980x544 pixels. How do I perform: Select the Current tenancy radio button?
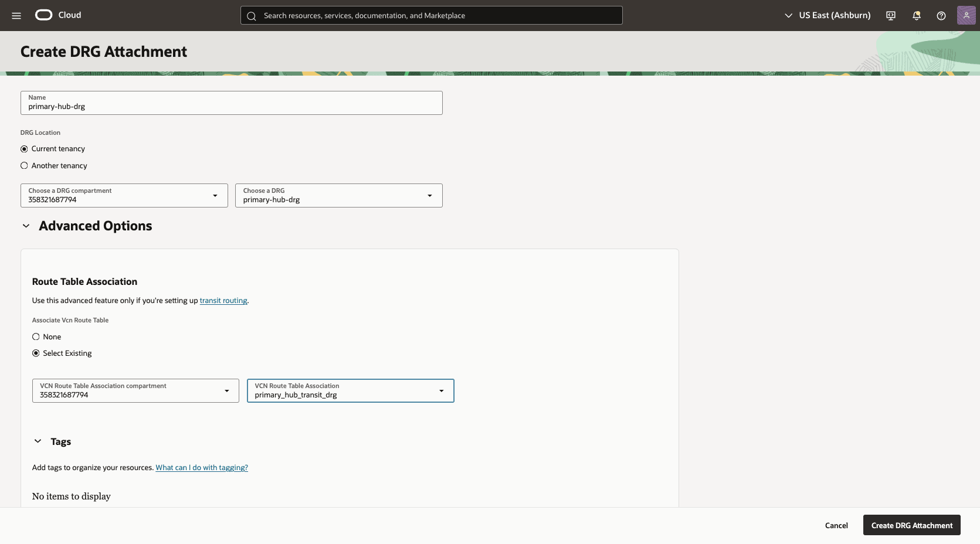[x=24, y=148]
